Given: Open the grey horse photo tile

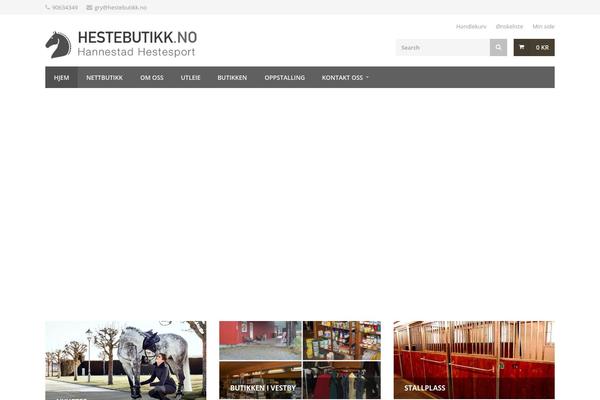Looking at the screenshot, I should click(x=126, y=360).
